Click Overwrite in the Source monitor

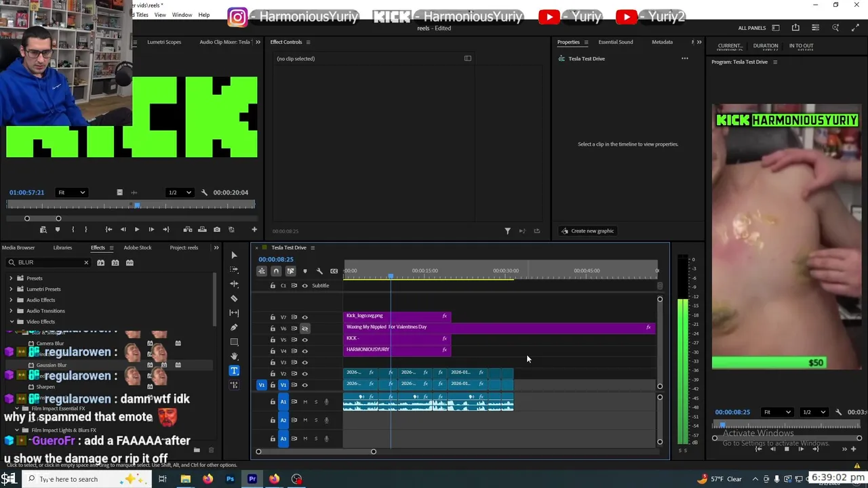tap(202, 230)
